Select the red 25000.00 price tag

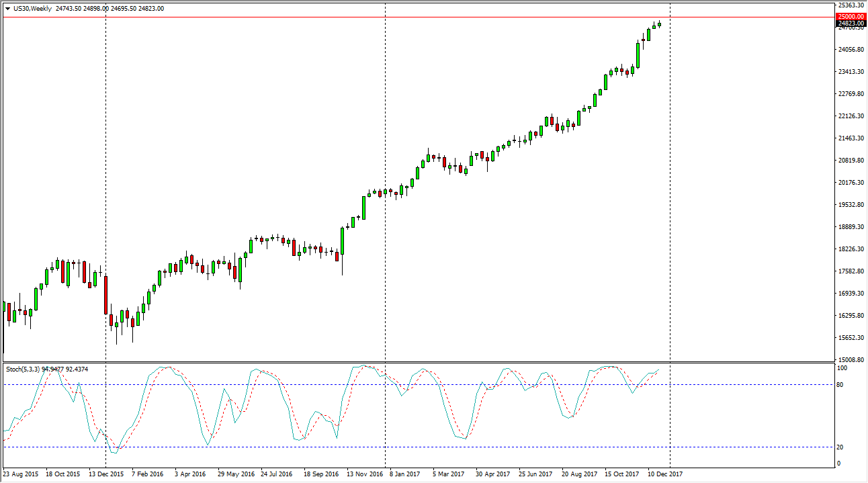(x=850, y=17)
